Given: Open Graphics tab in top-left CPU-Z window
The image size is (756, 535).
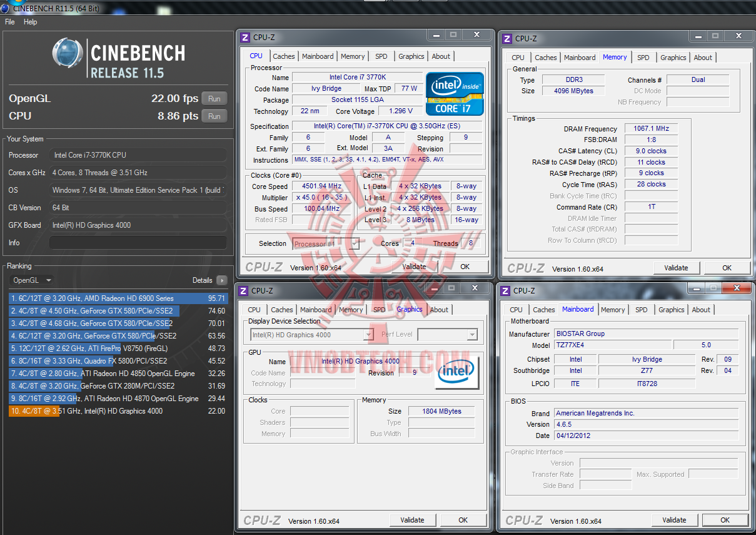Looking at the screenshot, I should click(x=411, y=56).
